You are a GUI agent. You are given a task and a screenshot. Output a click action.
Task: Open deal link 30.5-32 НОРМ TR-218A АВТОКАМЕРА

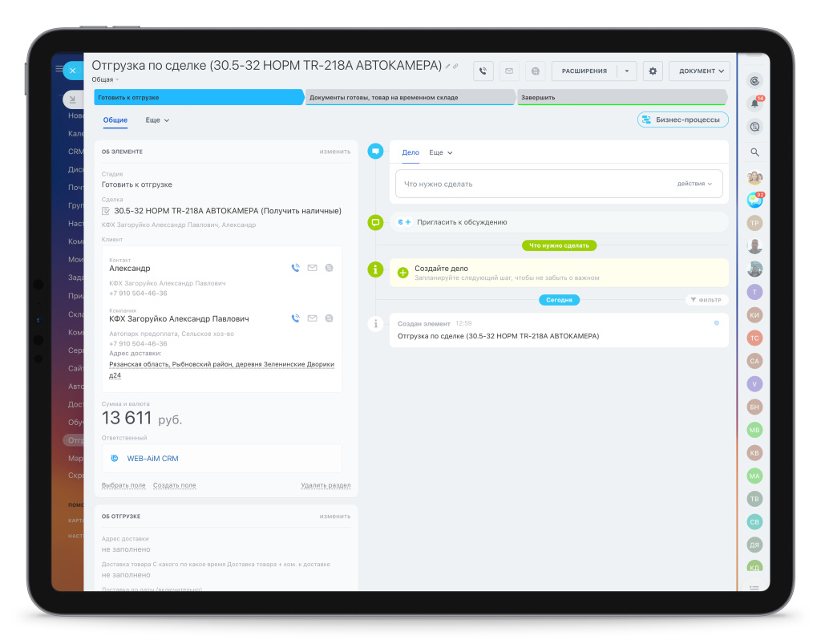pos(228,210)
